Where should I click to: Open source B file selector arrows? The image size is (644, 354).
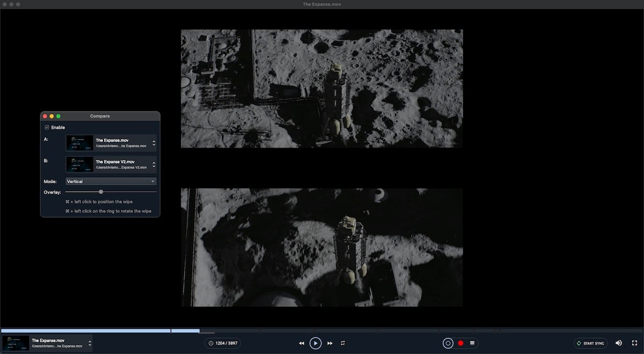click(x=154, y=164)
